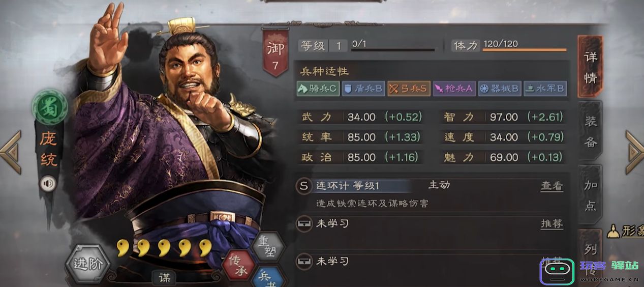Tap the S rank skill icon
The width and height of the screenshot is (644, 287).
(303, 186)
